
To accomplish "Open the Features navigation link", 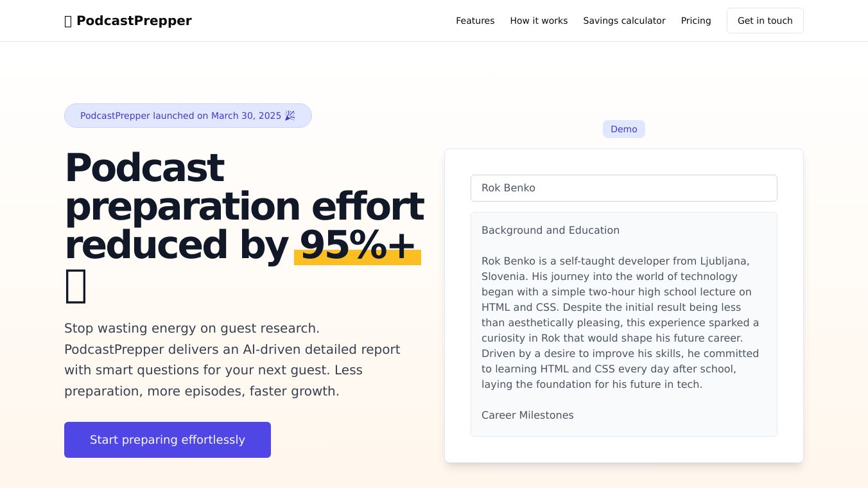I will coord(475,21).
